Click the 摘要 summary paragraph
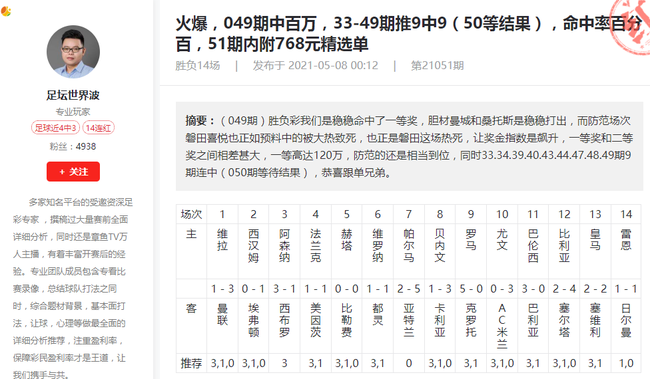Image resolution: width=650 pixels, height=379 pixels. 409,146
